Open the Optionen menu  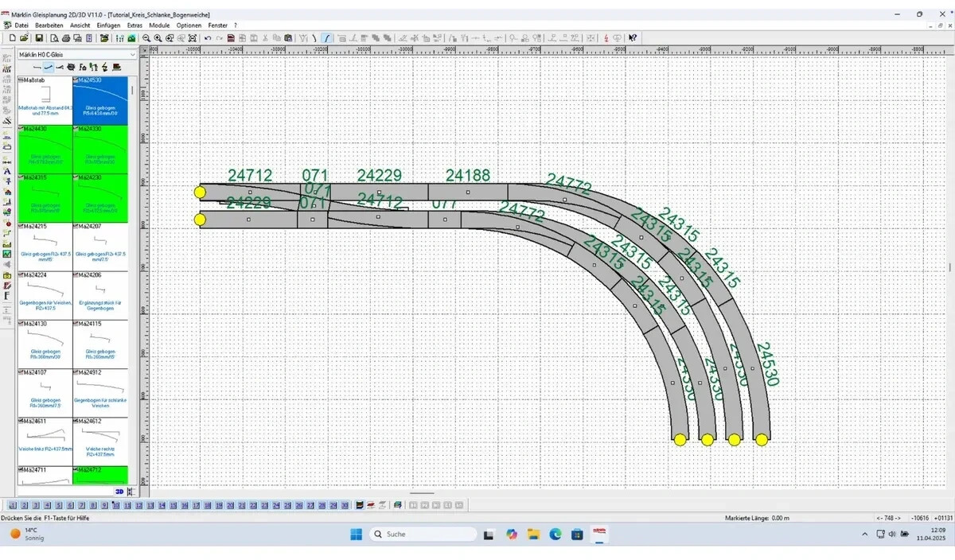click(x=189, y=25)
